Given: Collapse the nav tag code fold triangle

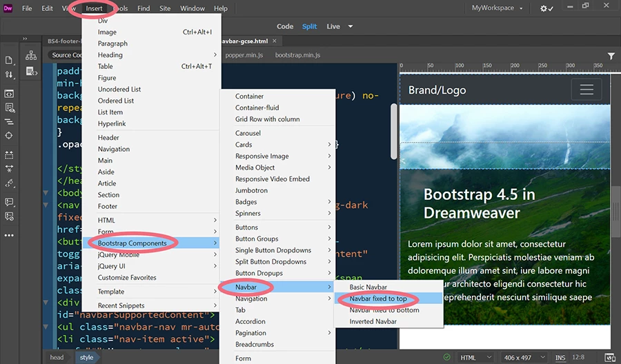Looking at the screenshot, I should click(46, 205).
